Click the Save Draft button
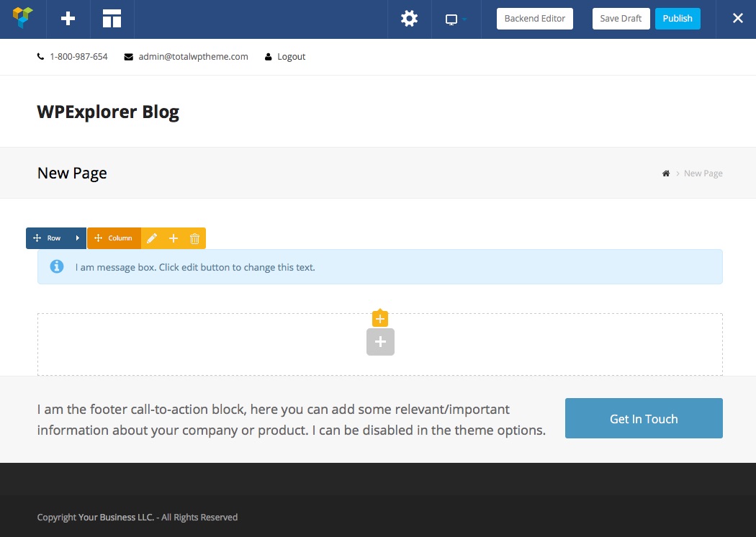The height and width of the screenshot is (537, 756). pos(621,18)
